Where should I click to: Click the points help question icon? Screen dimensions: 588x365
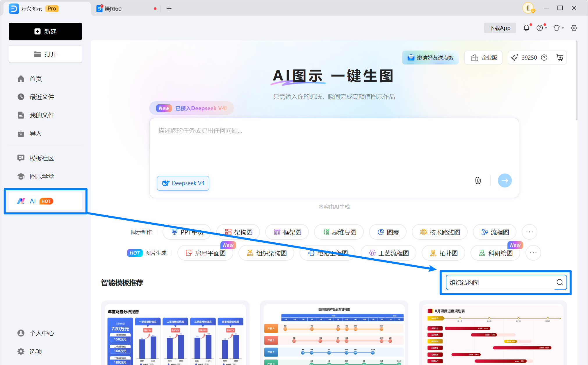[544, 58]
